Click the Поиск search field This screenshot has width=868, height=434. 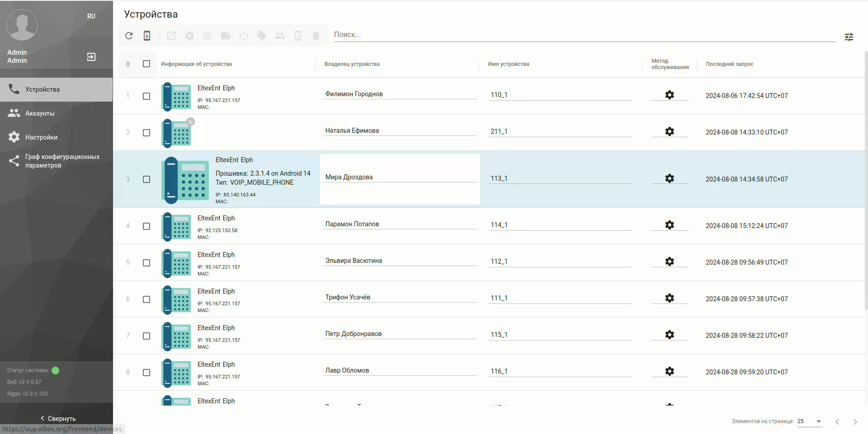(x=583, y=35)
